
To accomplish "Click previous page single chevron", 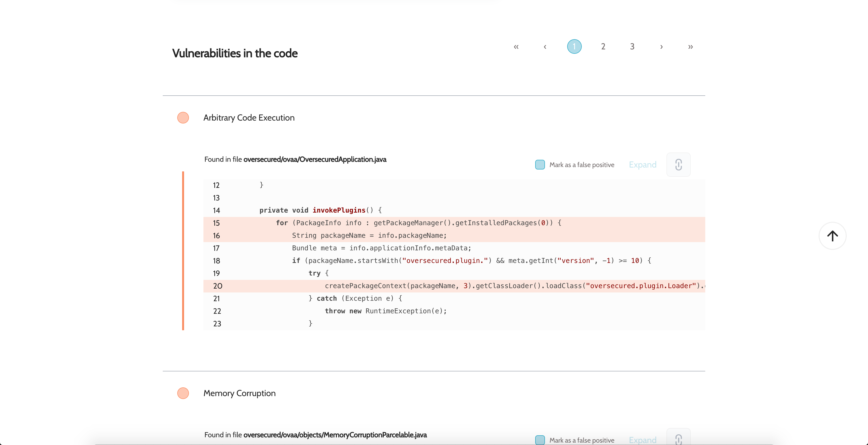I will (x=545, y=46).
